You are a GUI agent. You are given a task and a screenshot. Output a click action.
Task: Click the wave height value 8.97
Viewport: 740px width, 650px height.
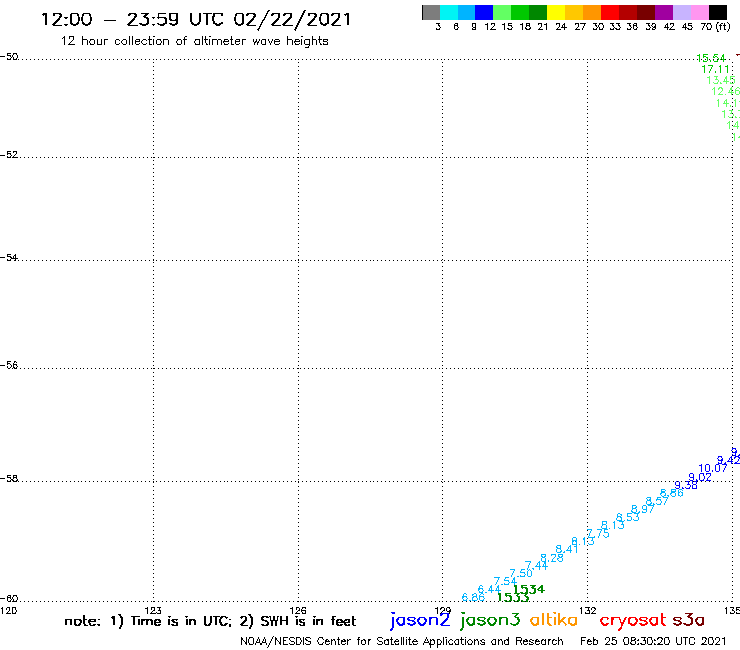tap(643, 509)
